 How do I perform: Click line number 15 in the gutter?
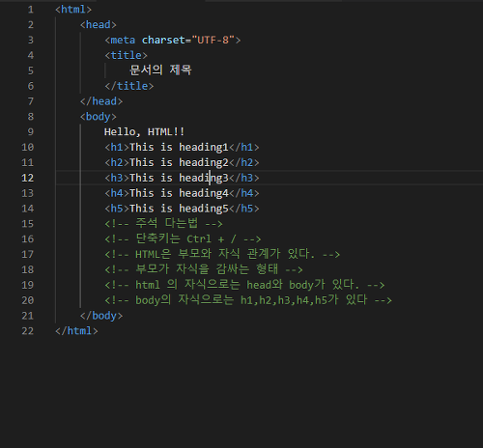[x=28, y=224]
